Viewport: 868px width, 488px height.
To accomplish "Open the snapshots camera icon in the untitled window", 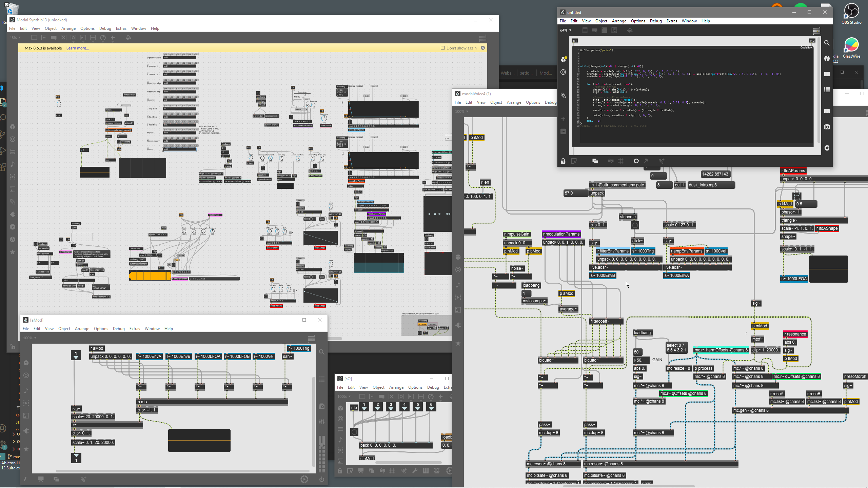I will [827, 127].
